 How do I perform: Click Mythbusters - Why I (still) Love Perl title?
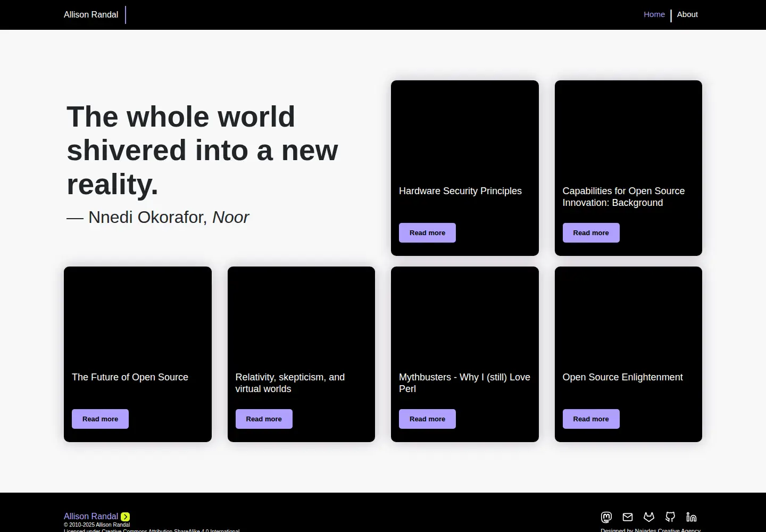(464, 383)
